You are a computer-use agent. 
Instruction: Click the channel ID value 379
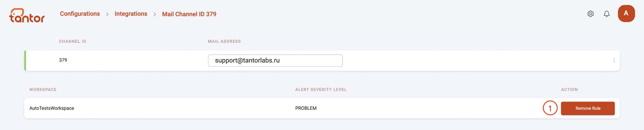click(x=63, y=60)
